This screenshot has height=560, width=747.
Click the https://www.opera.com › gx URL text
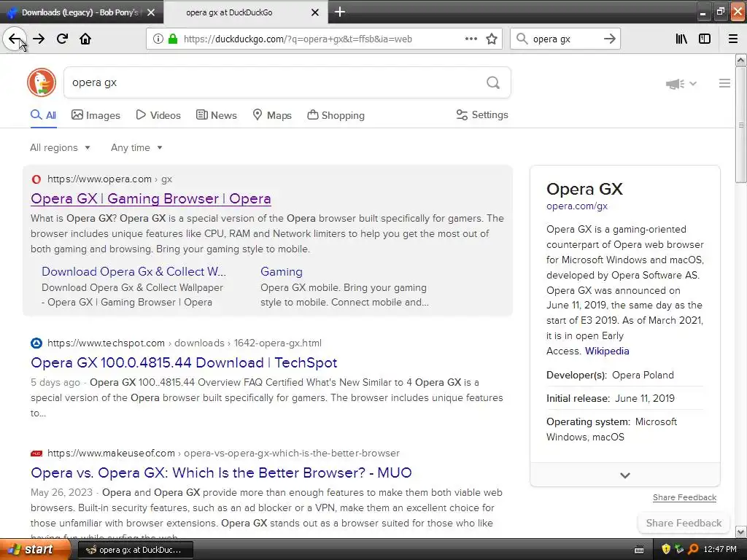[x=109, y=179]
